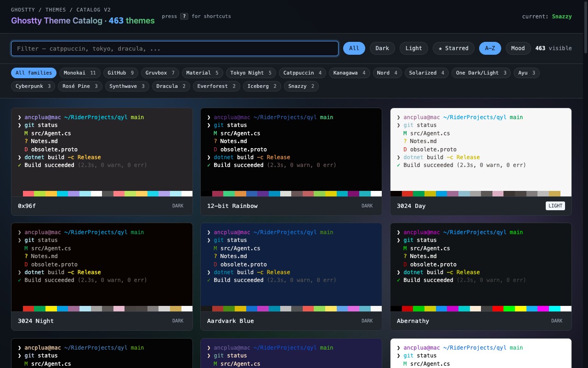Click the current theme Snazzy label

pyautogui.click(x=562, y=16)
